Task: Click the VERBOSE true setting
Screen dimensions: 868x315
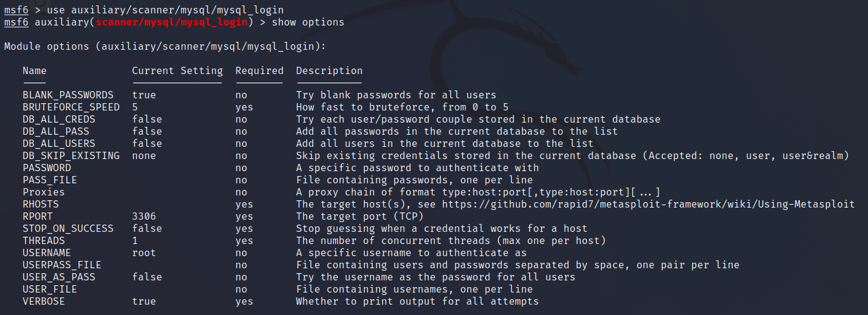Action: (x=144, y=302)
